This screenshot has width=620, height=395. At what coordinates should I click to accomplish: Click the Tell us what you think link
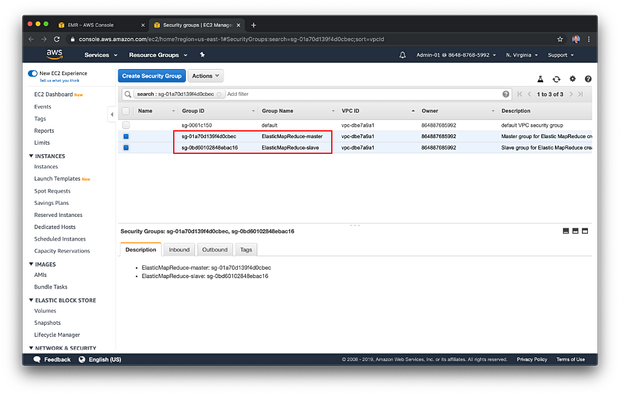coord(59,81)
